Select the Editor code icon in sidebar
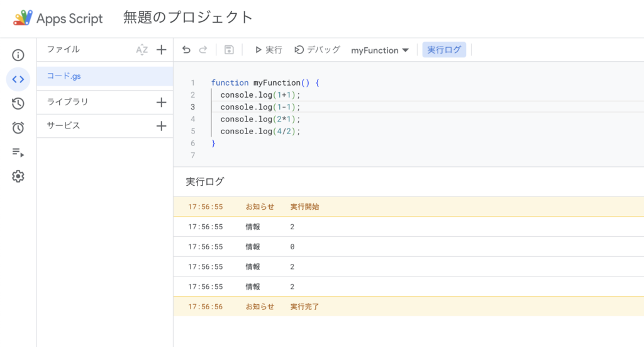Viewport: 644px width, 347px height. point(18,79)
